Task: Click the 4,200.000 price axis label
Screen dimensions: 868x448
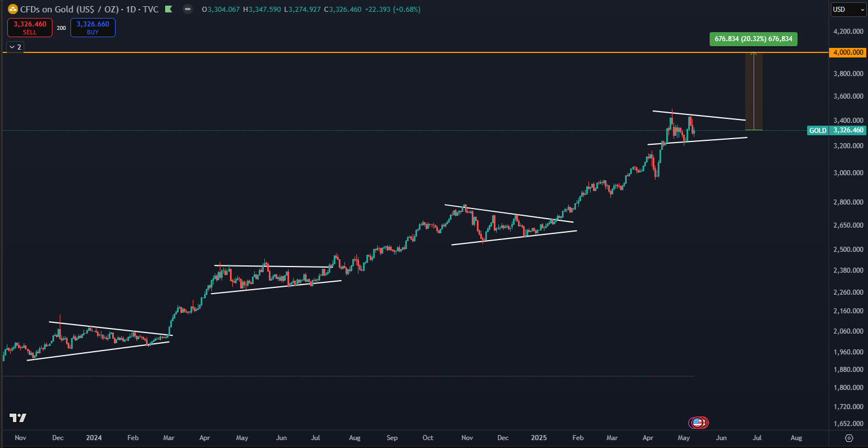Action: (x=848, y=32)
